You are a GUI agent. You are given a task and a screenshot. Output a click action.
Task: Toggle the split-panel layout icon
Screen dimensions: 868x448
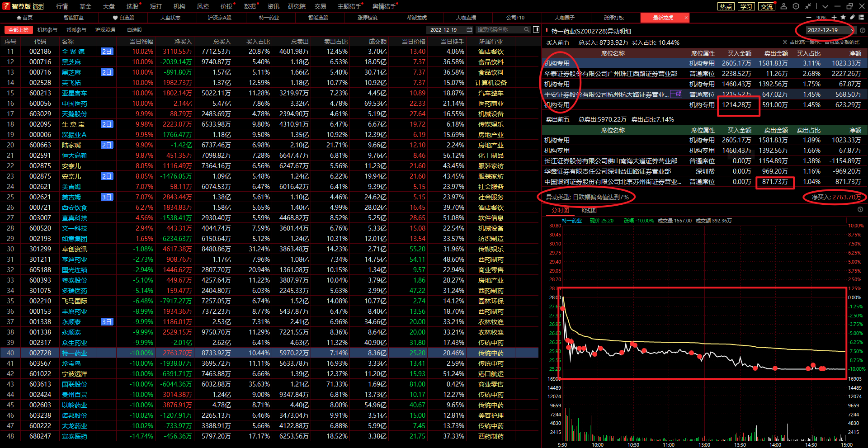pyautogui.click(x=536, y=29)
